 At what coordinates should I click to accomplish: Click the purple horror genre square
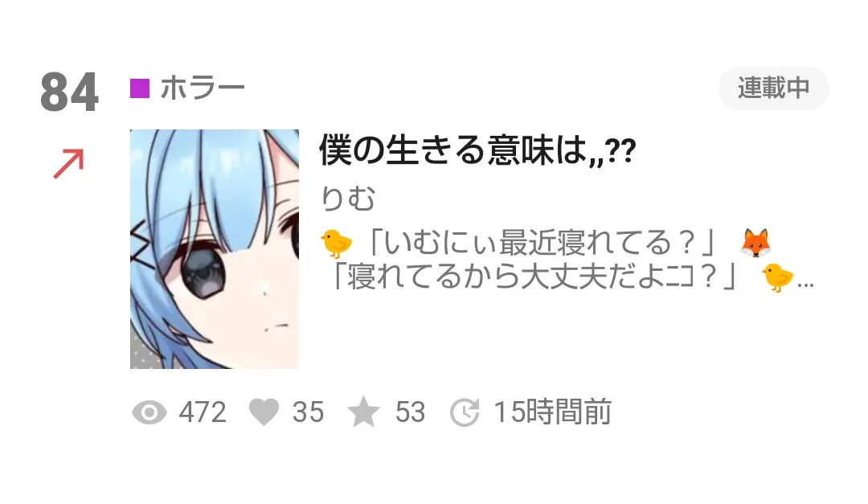(x=140, y=88)
